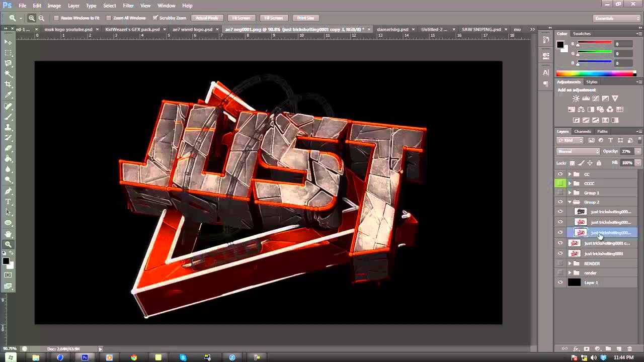Select the Horizontal Type tool
The image size is (644, 362).
(x=8, y=202)
